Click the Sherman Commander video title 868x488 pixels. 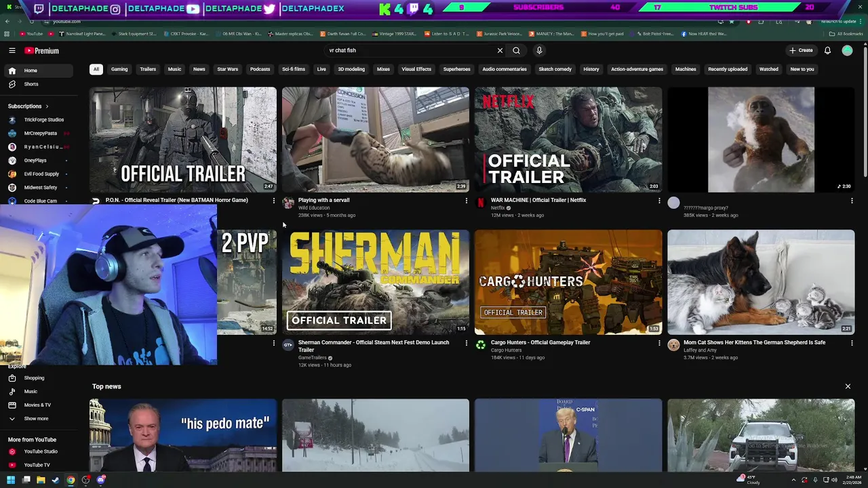(x=374, y=346)
